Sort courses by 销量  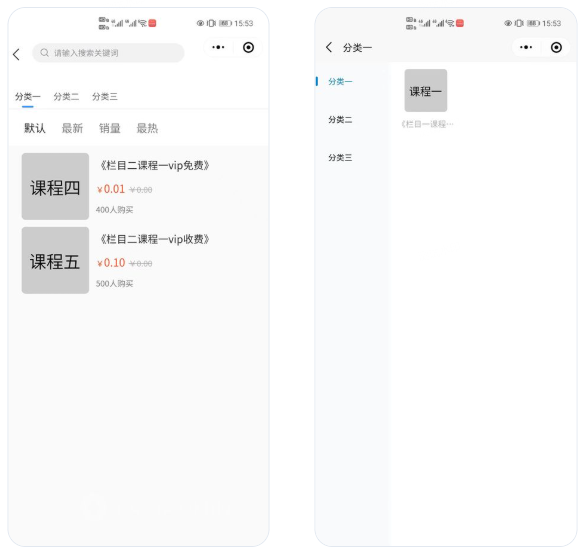tap(110, 128)
